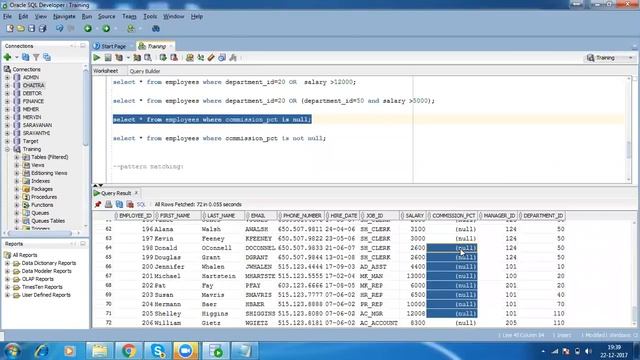Screen dimensions: 640x360
Task: Click the SQL Tuning Advisor icon
Action: pos(148,58)
